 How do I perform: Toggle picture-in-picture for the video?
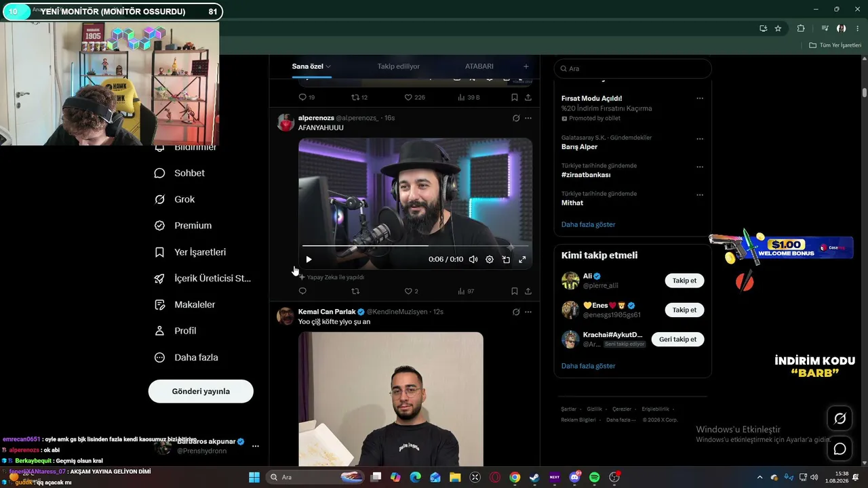pyautogui.click(x=506, y=260)
